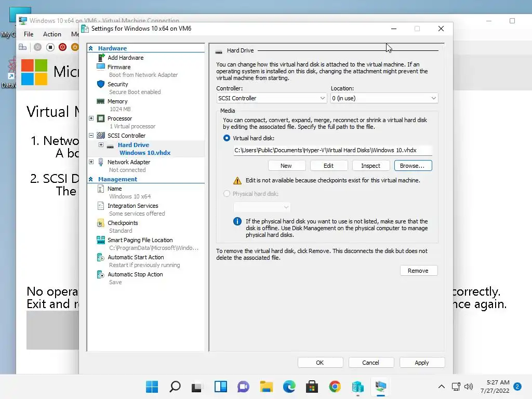Click the volume speaker tray icon
This screenshot has width=532, height=399.
pos(469,387)
